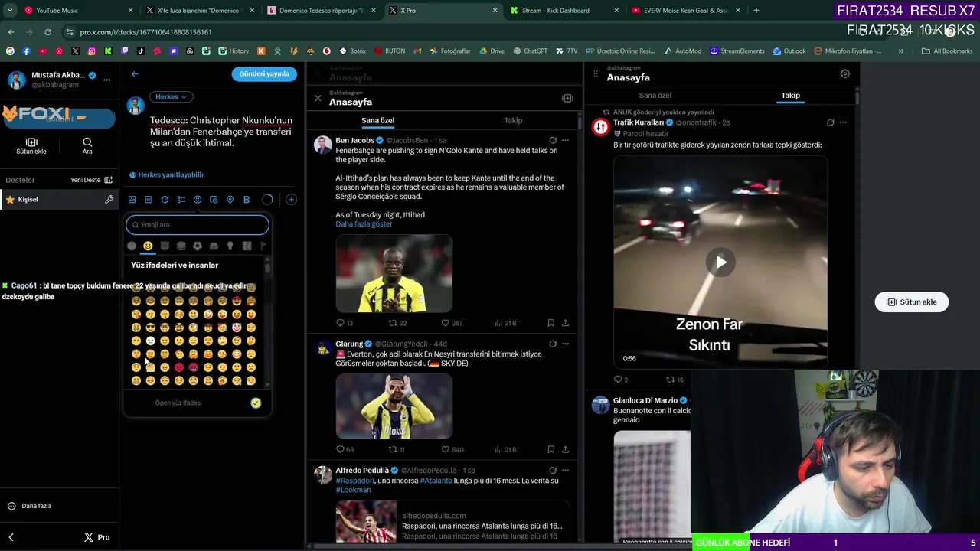The height and width of the screenshot is (551, 980).
Task: Open more options on Ben Jacobs post
Action: coord(565,140)
